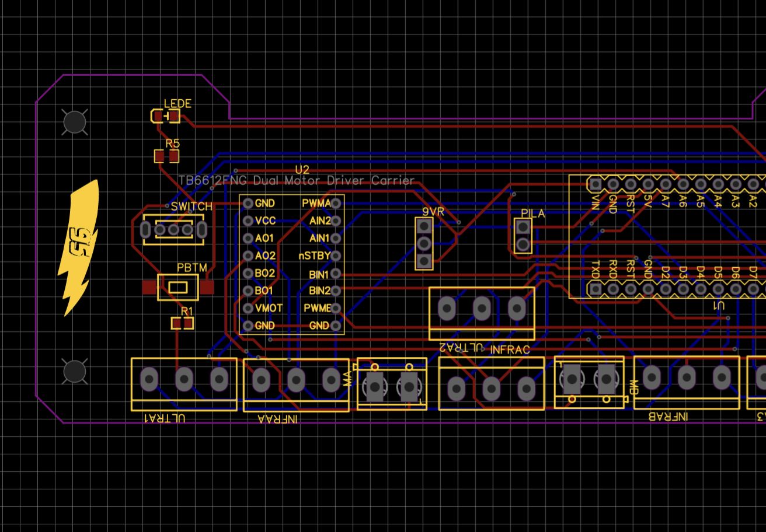Select the ULTRA1 connector's middle pad
Viewport: 766px width, 532px height.
coord(184,380)
